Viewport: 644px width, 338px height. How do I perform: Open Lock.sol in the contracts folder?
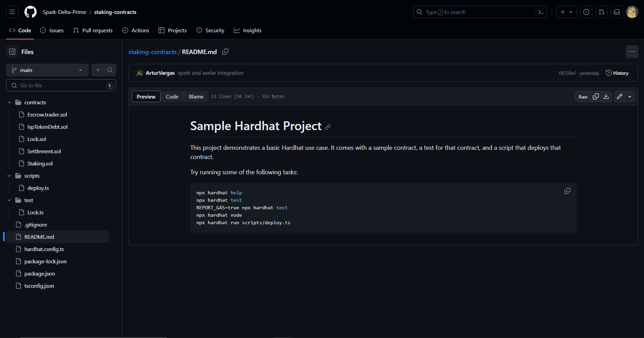(37, 139)
